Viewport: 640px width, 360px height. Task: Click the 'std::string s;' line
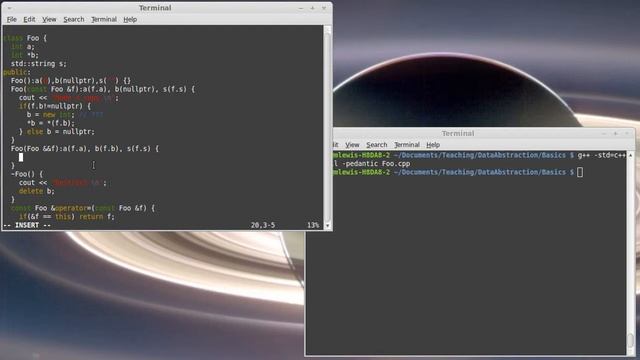[38, 64]
